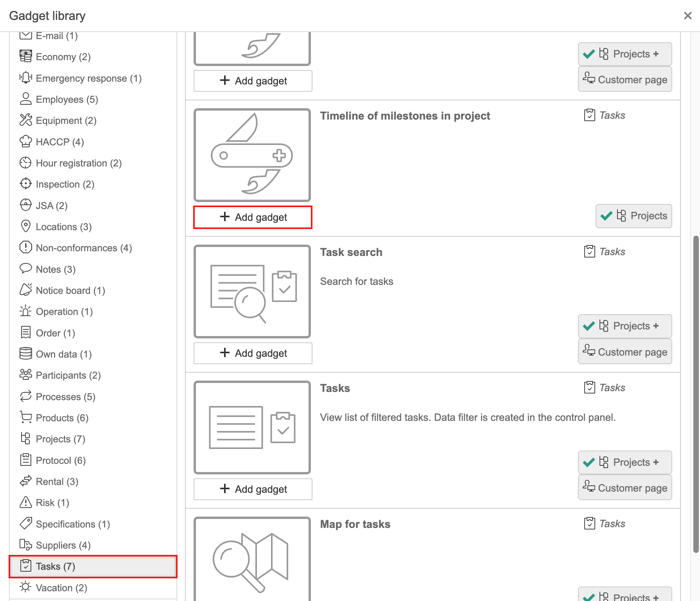This screenshot has width=700, height=601.
Task: Toggle Projects + tag for Task search
Action: pos(625,326)
